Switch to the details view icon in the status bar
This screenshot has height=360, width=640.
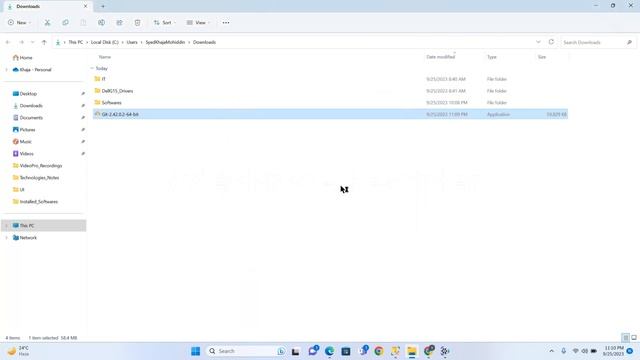(x=626, y=338)
